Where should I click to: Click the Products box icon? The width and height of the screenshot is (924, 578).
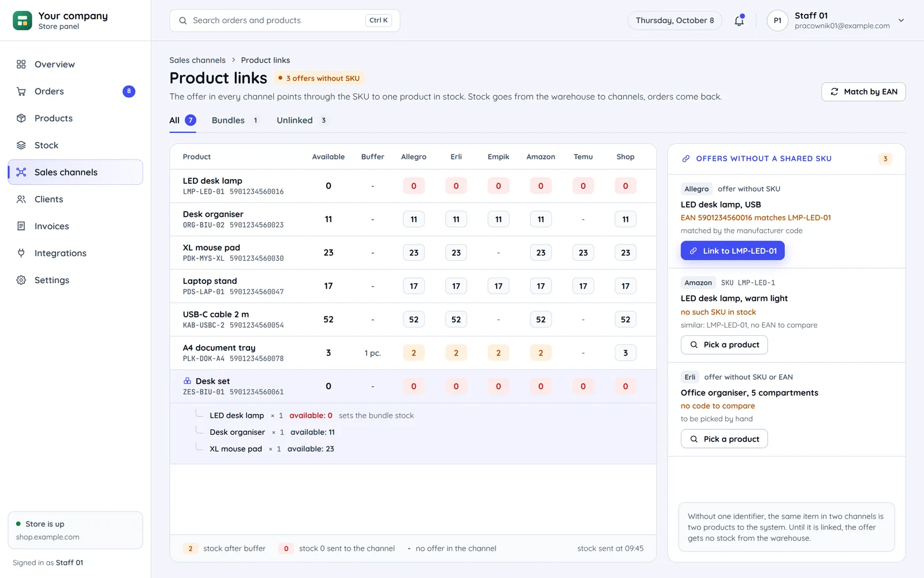point(21,118)
